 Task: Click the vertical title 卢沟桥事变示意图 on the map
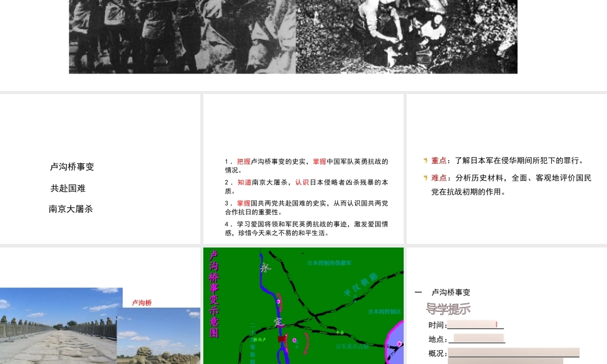click(214, 294)
